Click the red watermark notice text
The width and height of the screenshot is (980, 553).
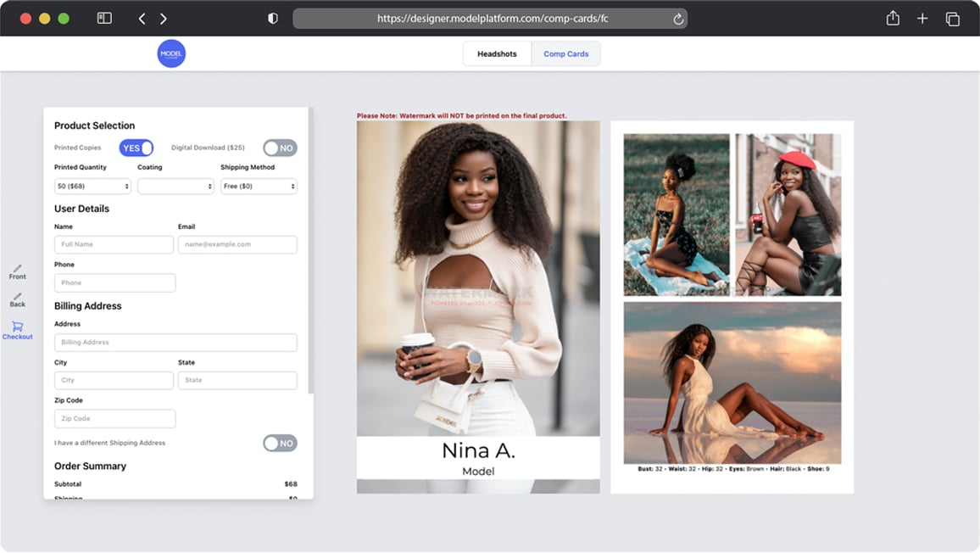coord(462,115)
